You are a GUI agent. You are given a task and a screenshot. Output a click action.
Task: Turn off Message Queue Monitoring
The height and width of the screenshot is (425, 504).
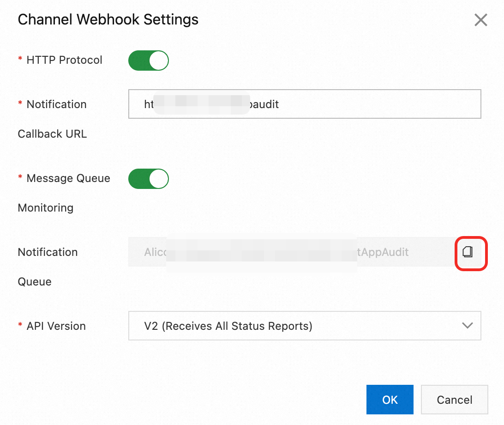pyautogui.click(x=148, y=179)
